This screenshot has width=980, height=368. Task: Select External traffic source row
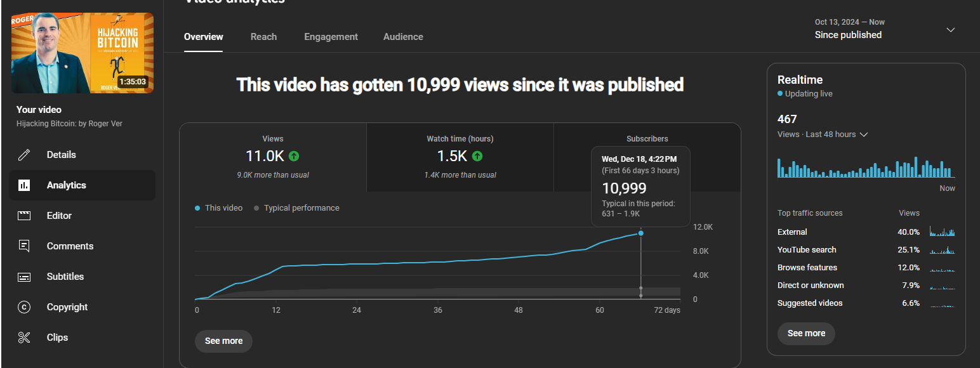(866, 232)
